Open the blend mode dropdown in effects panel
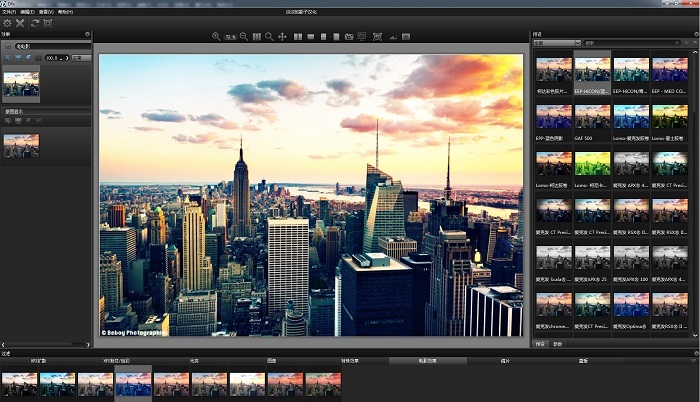The height and width of the screenshot is (402, 700). pos(80,58)
